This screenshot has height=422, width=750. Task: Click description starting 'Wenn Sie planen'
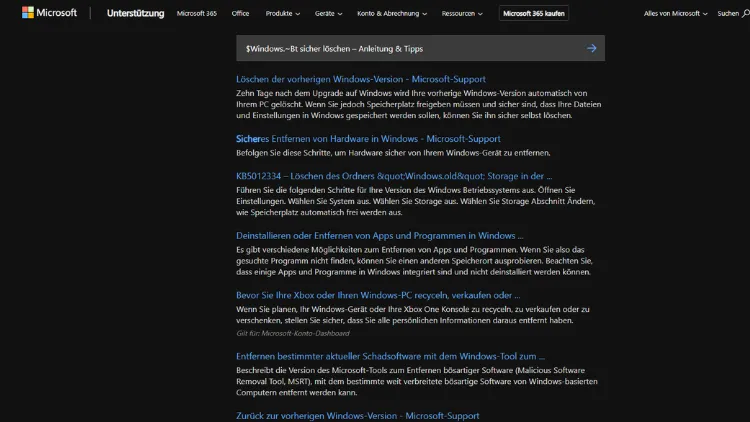click(413, 315)
